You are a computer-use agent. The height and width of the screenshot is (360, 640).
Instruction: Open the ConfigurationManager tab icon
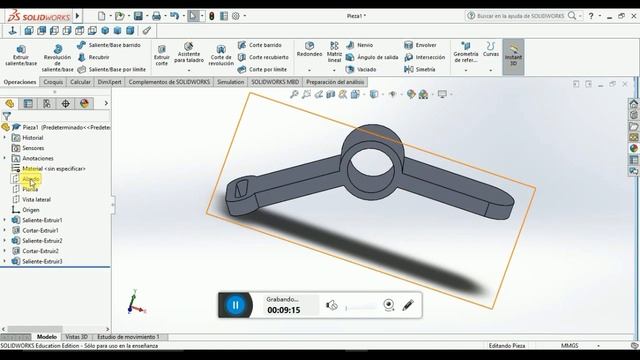(47, 104)
